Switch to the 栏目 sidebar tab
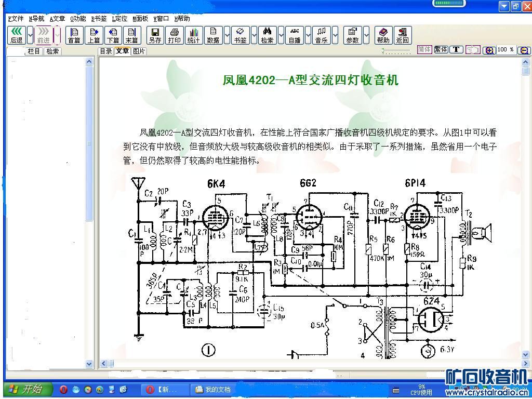The height and width of the screenshot is (399, 532). point(34,51)
